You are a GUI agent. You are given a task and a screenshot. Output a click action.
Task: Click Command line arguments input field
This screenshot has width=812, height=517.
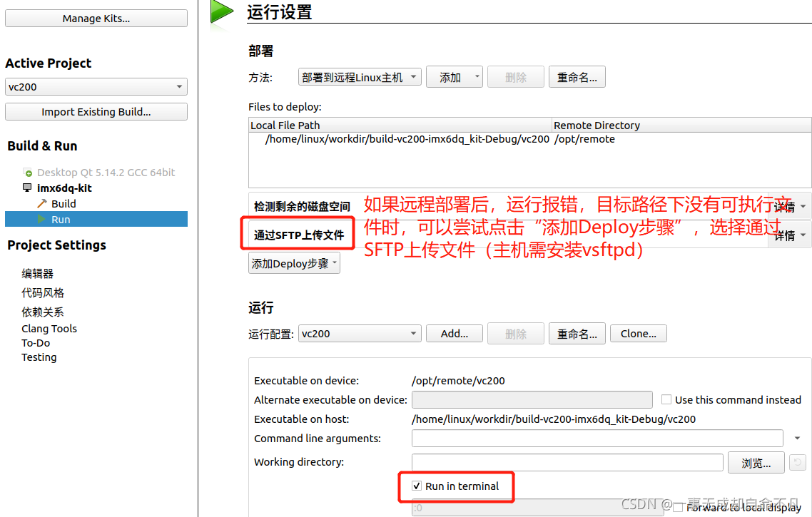[x=597, y=439]
